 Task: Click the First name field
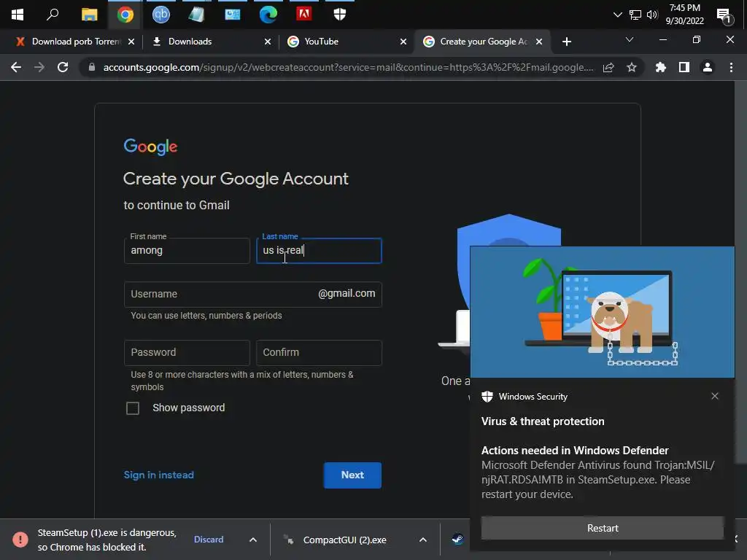click(187, 251)
